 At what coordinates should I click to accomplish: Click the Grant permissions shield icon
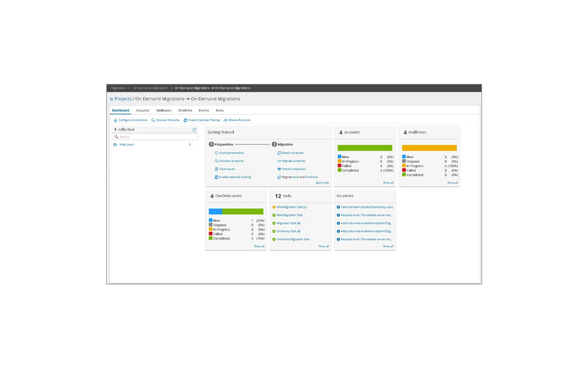pos(216,153)
